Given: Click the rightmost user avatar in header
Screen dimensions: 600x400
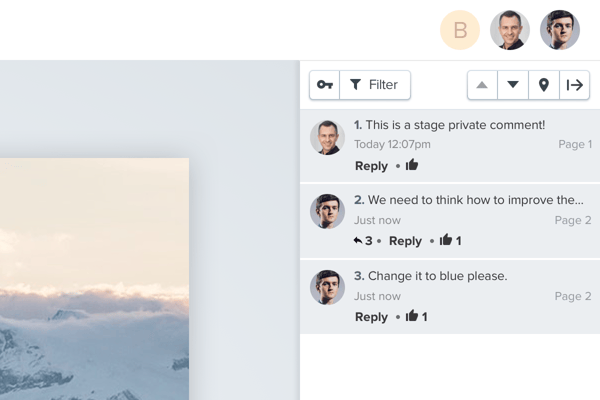Looking at the screenshot, I should coord(560,30).
